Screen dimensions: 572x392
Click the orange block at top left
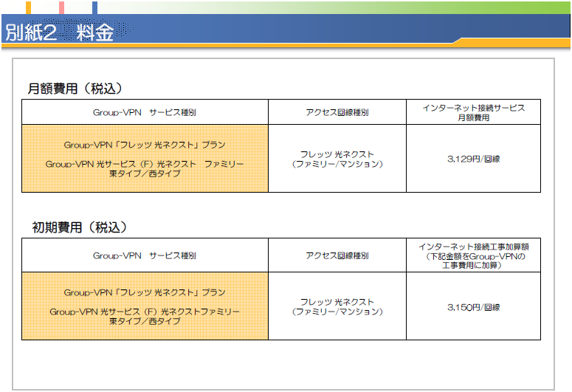[28, 8]
